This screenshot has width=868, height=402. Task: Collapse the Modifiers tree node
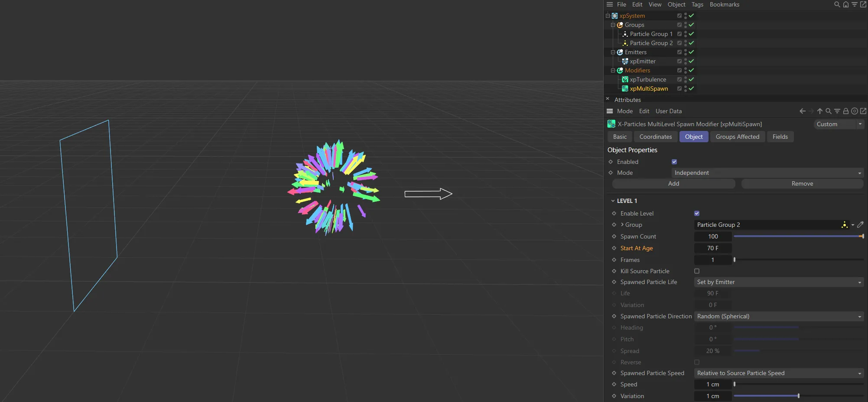tap(613, 70)
